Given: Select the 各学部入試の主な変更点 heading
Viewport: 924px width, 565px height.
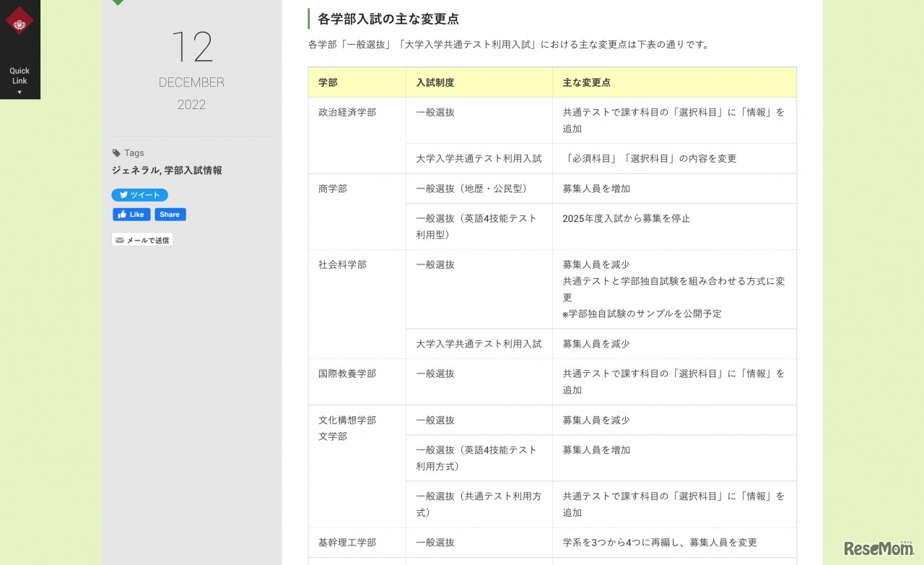Looking at the screenshot, I should (388, 19).
